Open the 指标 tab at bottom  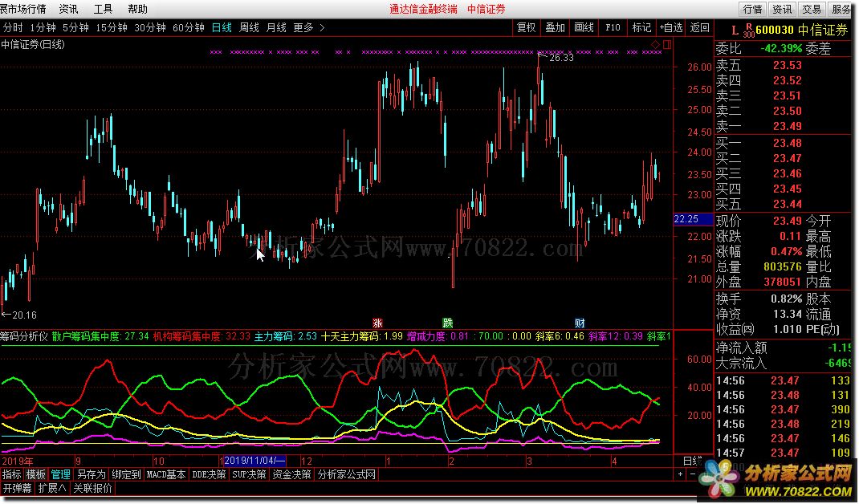point(11,474)
